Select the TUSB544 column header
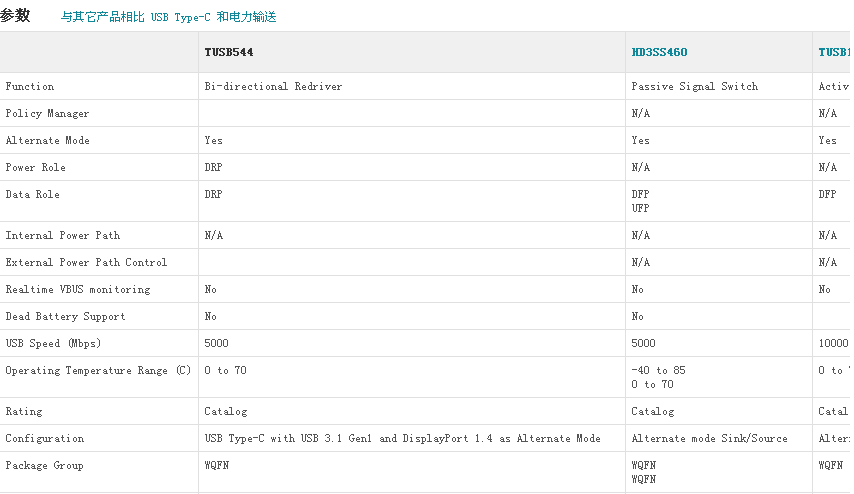This screenshot has width=854, height=494. coord(236,52)
